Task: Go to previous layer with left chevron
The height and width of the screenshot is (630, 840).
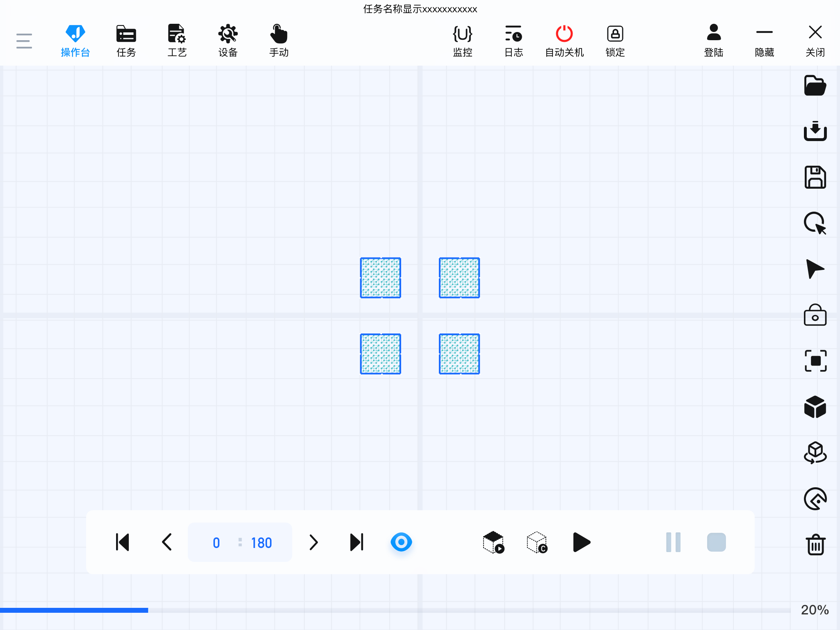Action: (x=167, y=542)
